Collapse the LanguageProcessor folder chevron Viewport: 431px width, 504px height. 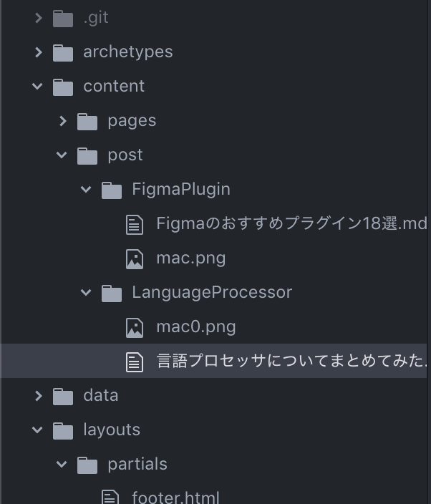click(x=86, y=293)
